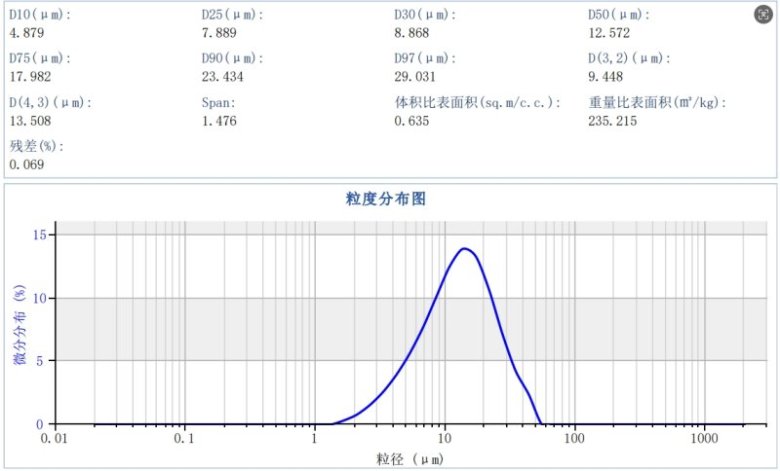Viewport: 780px width, 471px height.
Task: Click the 1000 tick on the x-axis
Action: click(x=704, y=440)
